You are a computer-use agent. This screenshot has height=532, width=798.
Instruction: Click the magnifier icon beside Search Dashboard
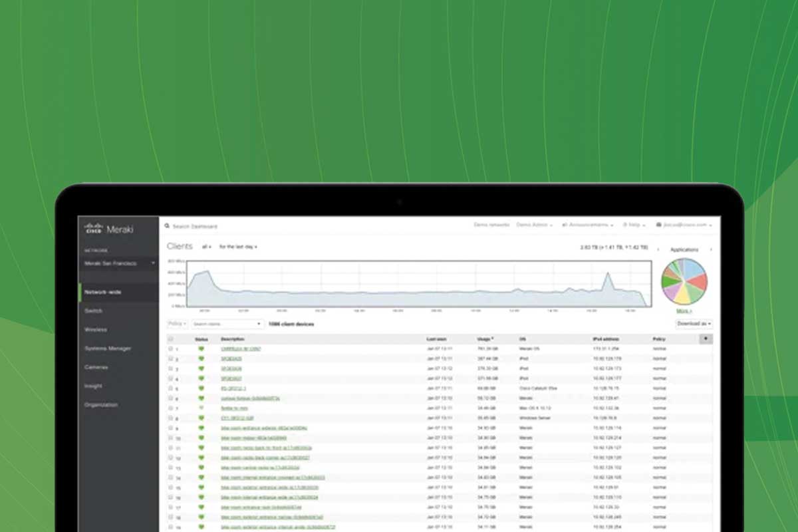pos(167,226)
